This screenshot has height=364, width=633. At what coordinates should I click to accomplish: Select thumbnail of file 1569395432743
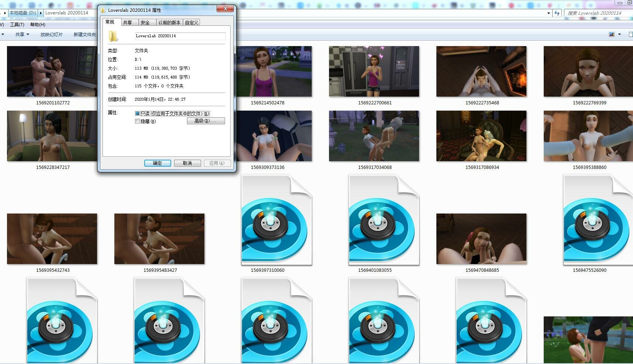52,239
